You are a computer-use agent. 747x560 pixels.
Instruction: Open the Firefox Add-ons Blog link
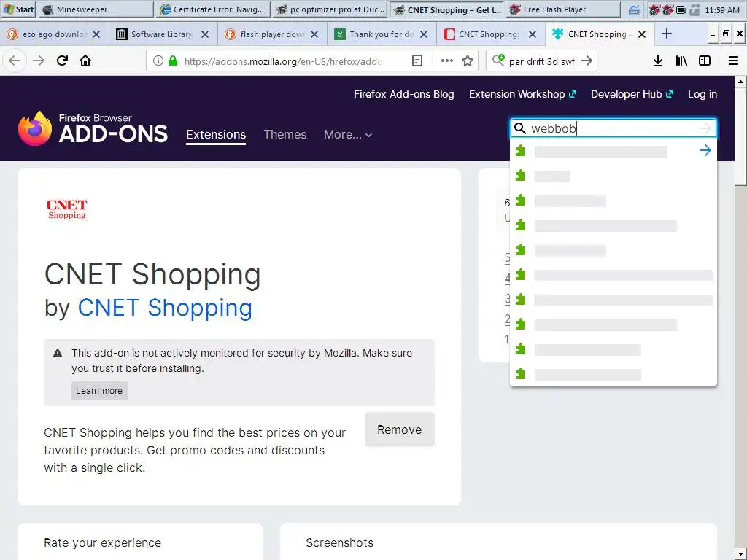pos(403,94)
